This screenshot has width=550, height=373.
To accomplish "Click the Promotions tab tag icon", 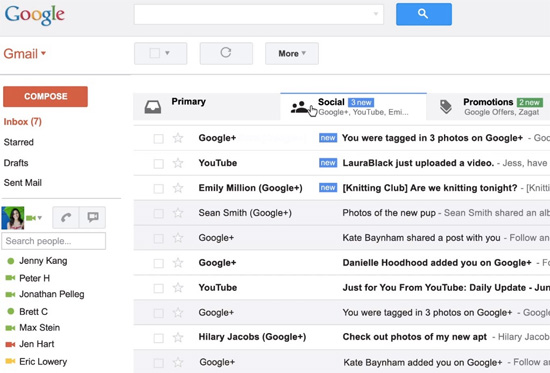I will coord(446,107).
